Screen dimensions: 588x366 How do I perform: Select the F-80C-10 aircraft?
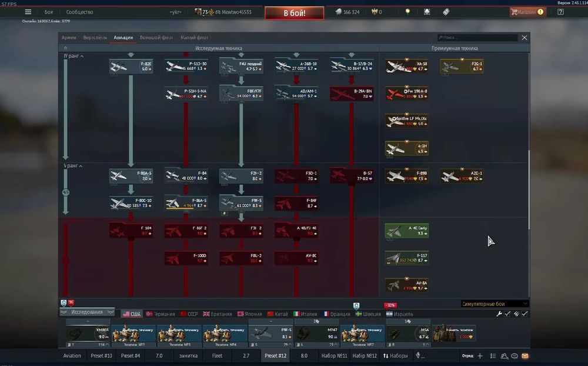coord(131,204)
